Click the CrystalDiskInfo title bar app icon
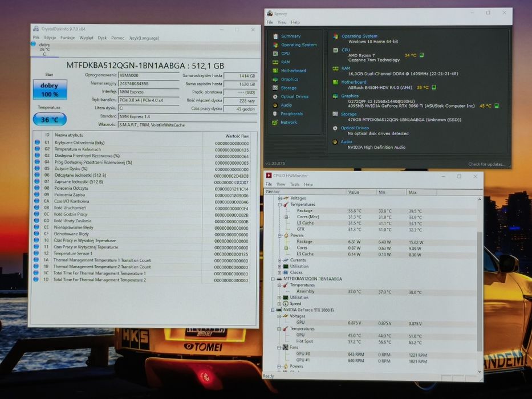This screenshot has width=532, height=399. point(36,29)
